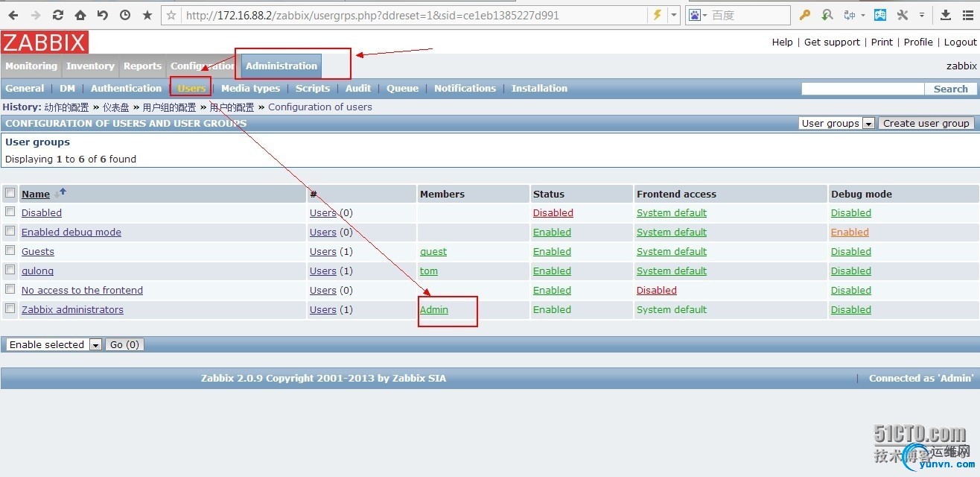Viewport: 980px width, 477px height.
Task: Open the browser home page icon
Action: (x=80, y=15)
